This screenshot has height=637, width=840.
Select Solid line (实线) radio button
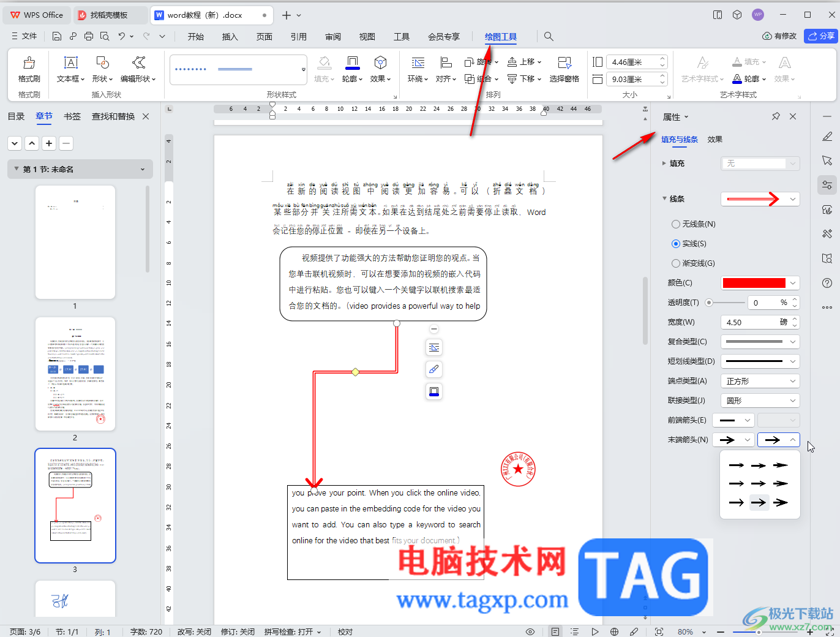[x=676, y=244]
